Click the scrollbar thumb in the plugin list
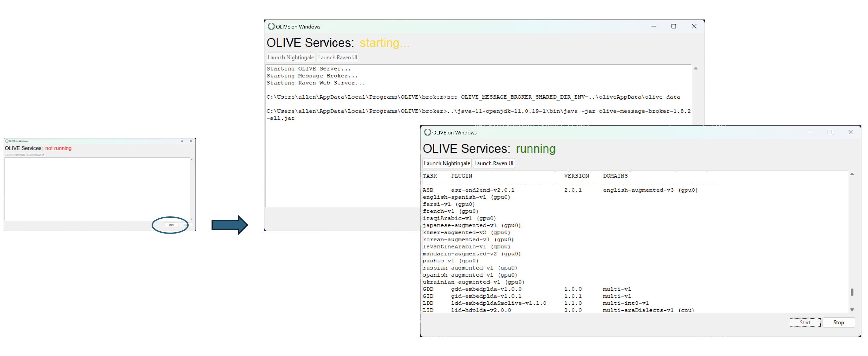Viewport: 868px width, 356px height. [x=852, y=292]
